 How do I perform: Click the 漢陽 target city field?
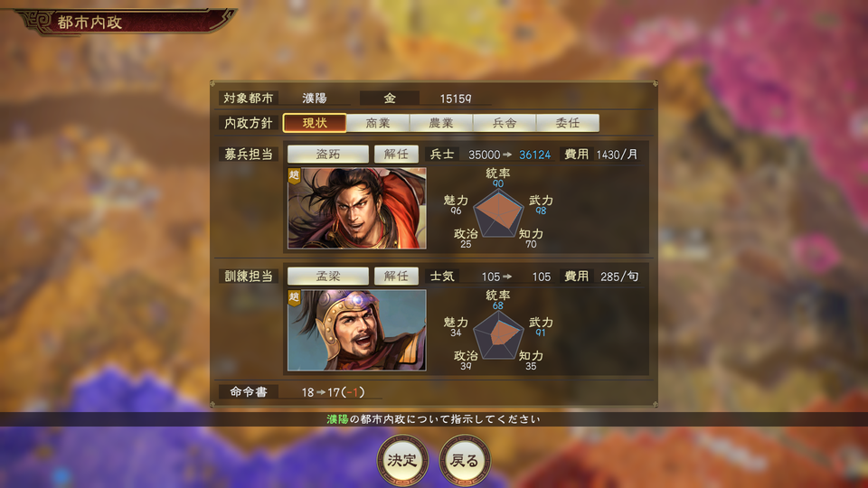tap(315, 99)
